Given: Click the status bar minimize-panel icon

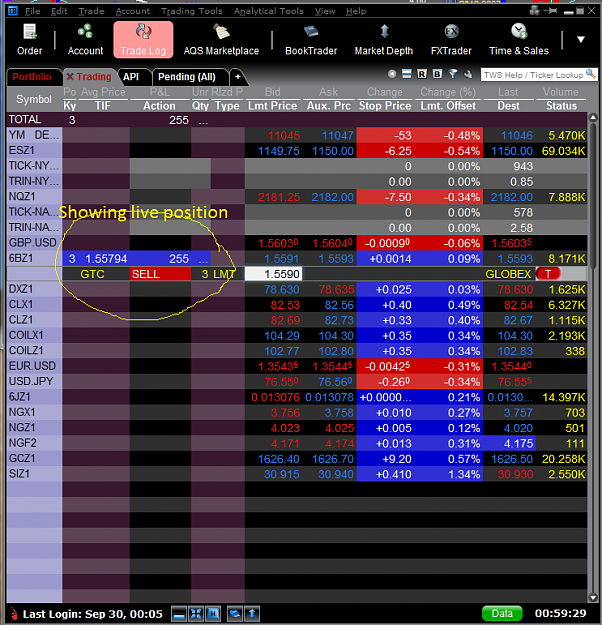Looking at the screenshot, I should point(179,613).
